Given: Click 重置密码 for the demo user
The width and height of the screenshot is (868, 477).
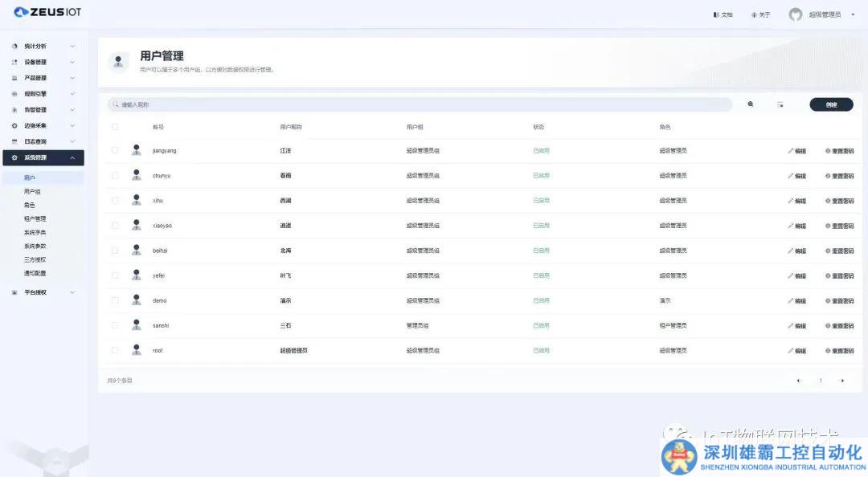Looking at the screenshot, I should pyautogui.click(x=839, y=301).
